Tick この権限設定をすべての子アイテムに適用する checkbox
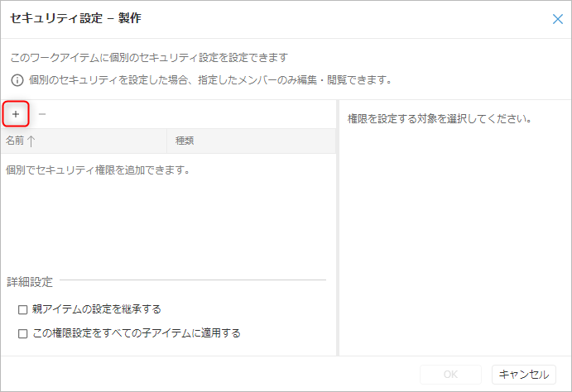Screen dimensions: 572x392 (23, 334)
